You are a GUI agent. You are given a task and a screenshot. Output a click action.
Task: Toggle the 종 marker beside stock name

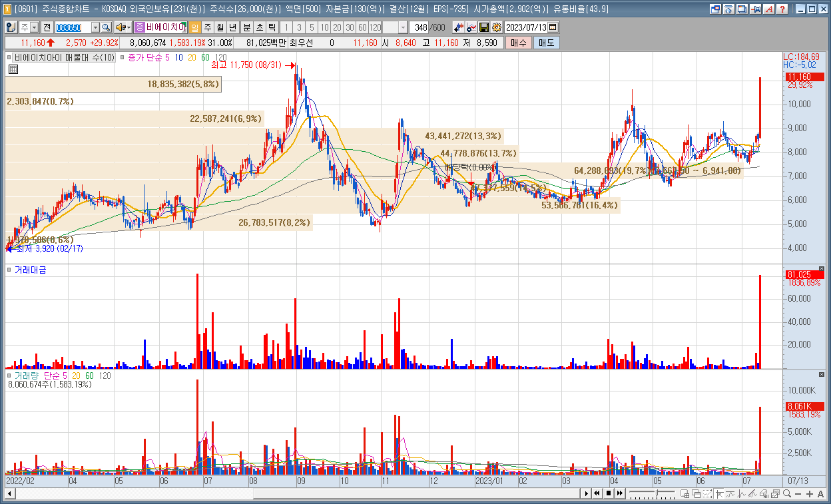pyautogui.click(x=140, y=27)
